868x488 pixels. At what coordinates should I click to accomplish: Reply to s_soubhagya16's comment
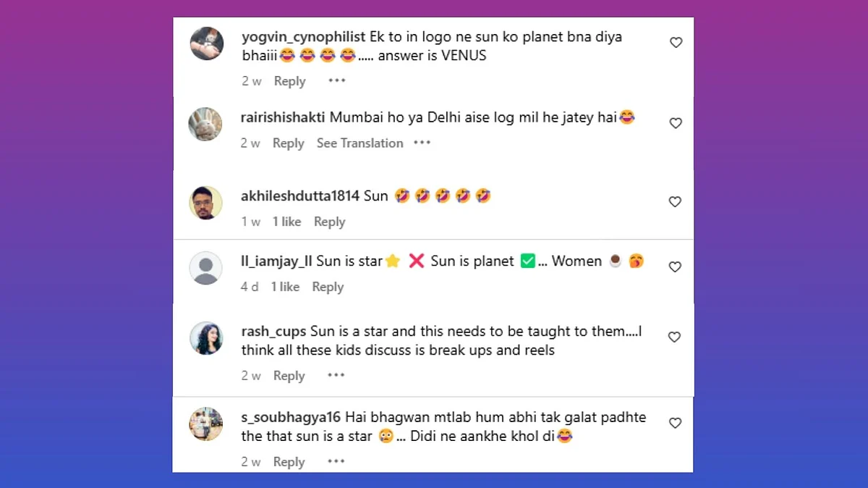click(289, 462)
